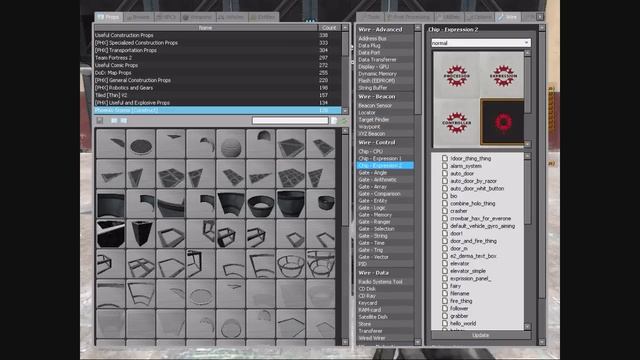Switch to the Props tab
The width and height of the screenshot is (640, 360).
pyautogui.click(x=109, y=17)
